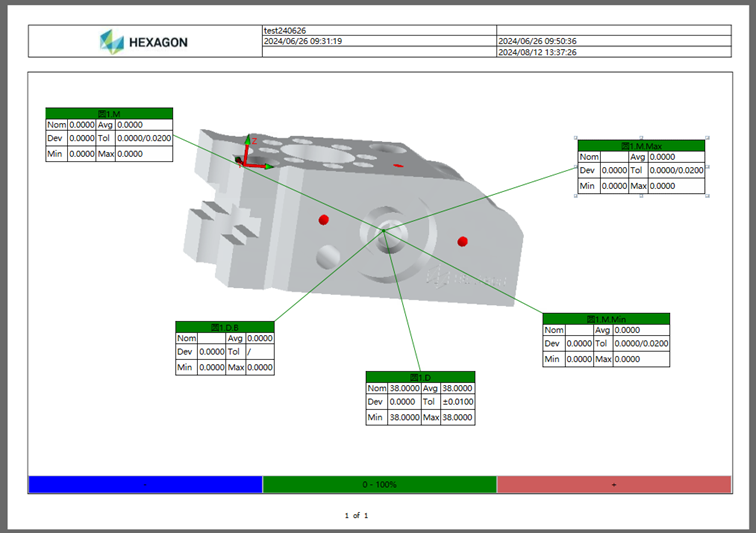
Task: Click the small red mark on top face
Action: (x=399, y=165)
